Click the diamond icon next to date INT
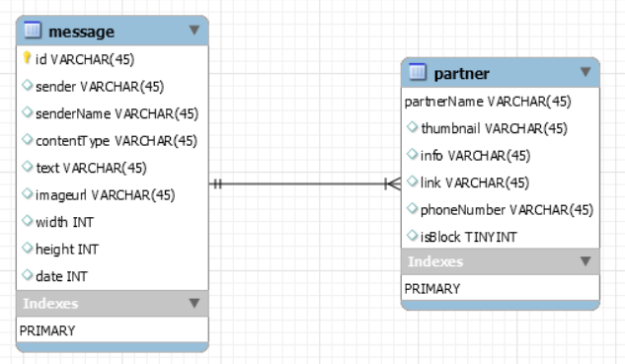 (x=27, y=275)
